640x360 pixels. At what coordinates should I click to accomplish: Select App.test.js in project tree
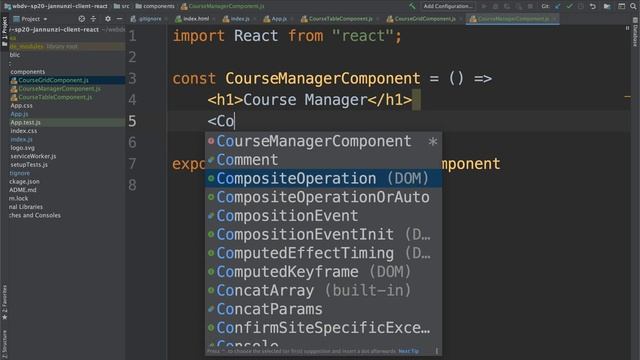(25, 122)
